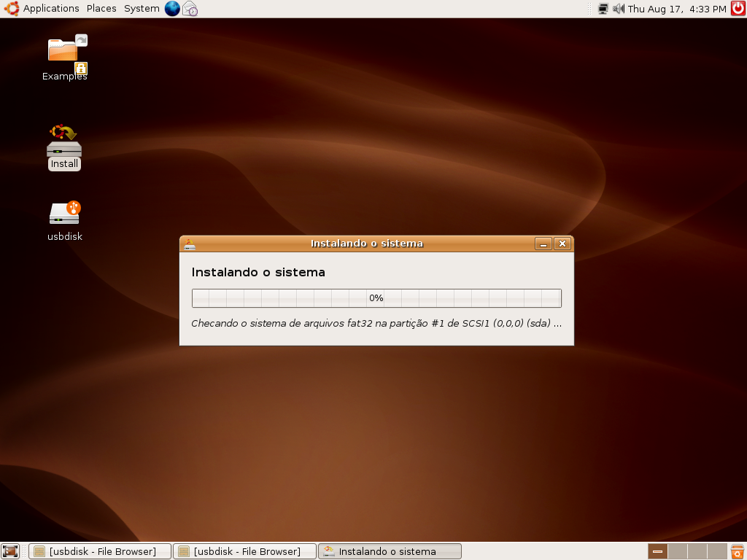Viewport: 747px width, 560px height.
Task: Open the Applications menu
Action: click(51, 9)
